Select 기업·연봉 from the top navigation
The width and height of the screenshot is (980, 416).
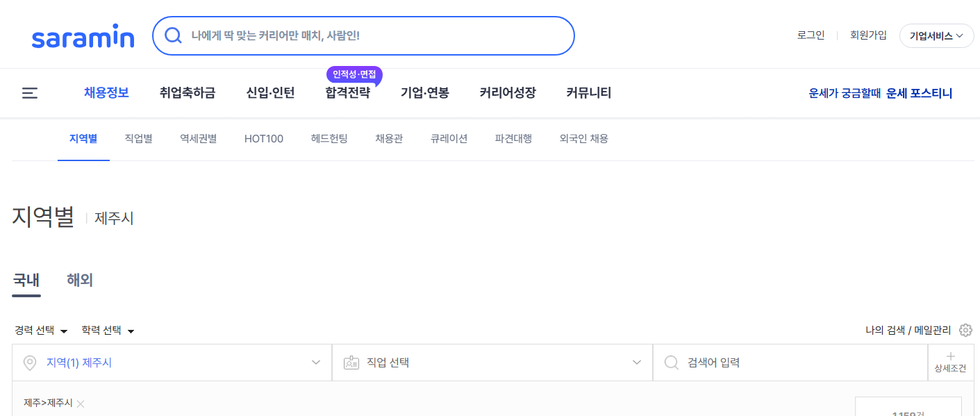pos(424,92)
